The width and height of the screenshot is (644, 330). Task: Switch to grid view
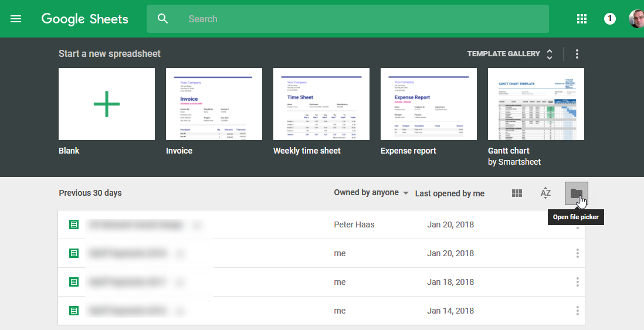(517, 193)
